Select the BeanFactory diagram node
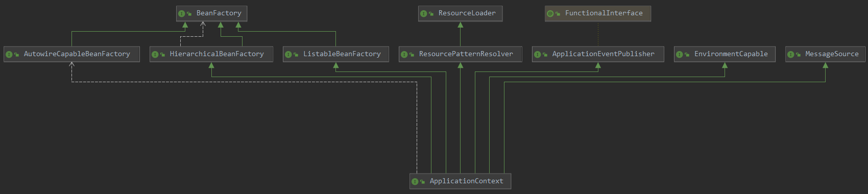The height and width of the screenshot is (194, 868). tap(211, 13)
